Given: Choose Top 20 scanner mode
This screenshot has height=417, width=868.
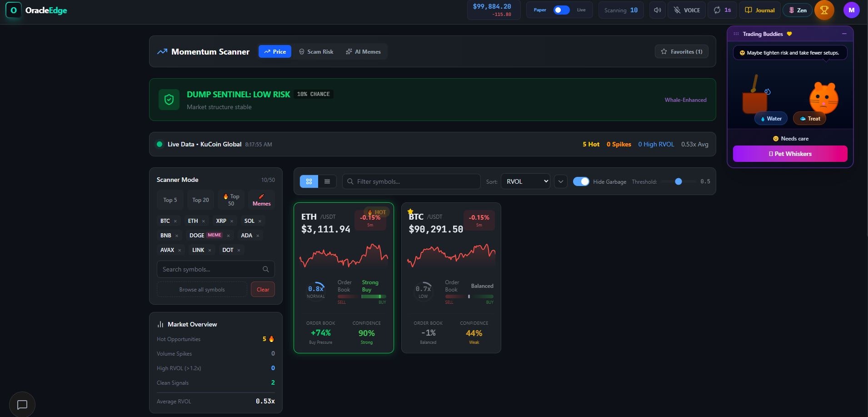Looking at the screenshot, I should coord(200,200).
